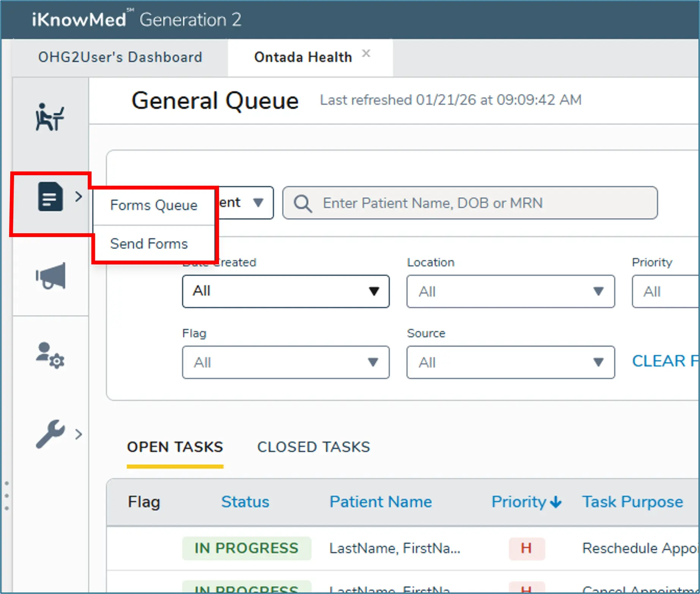Image resolution: width=700 pixels, height=594 pixels.
Task: Open the user settings gear icon
Action: point(50,355)
